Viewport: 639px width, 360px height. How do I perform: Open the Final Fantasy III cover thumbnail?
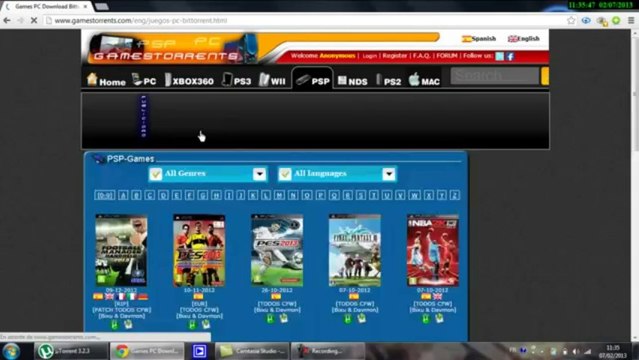click(355, 250)
